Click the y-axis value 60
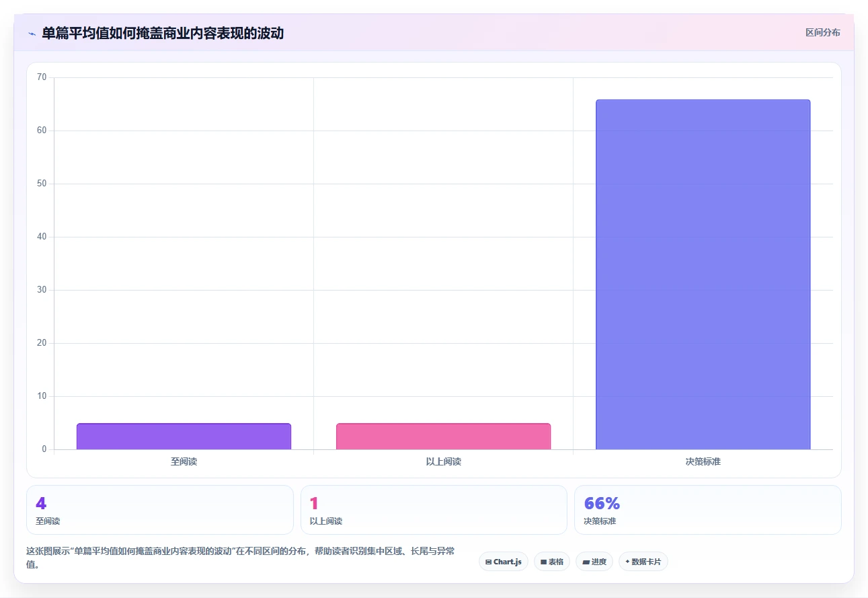This screenshot has width=868, height=598. click(x=42, y=130)
